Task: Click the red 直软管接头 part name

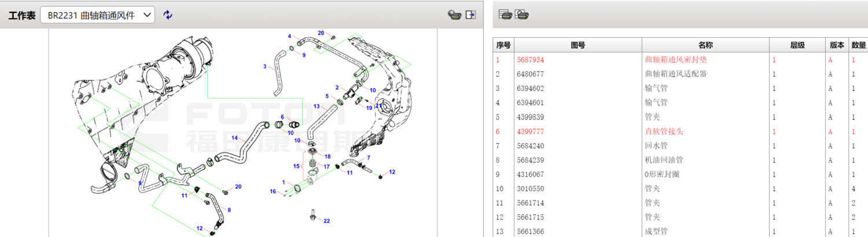Action: coord(664,132)
